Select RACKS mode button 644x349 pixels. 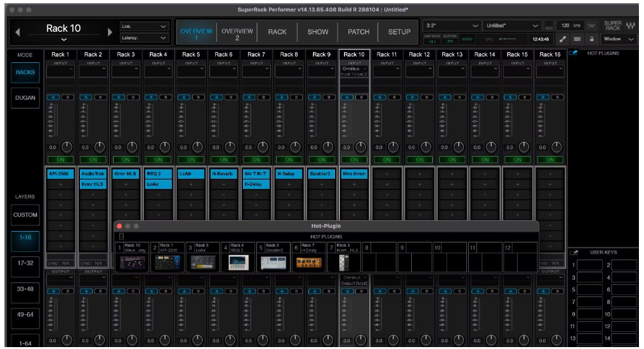pyautogui.click(x=25, y=72)
